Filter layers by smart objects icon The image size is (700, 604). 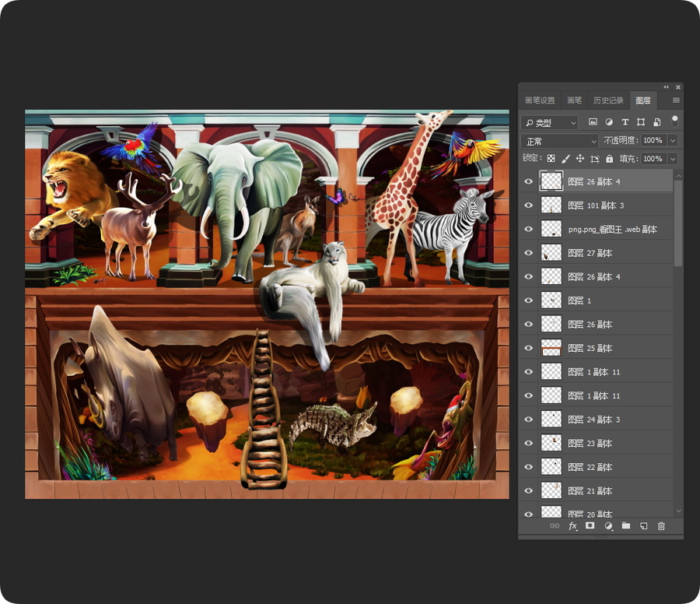pyautogui.click(x=656, y=122)
